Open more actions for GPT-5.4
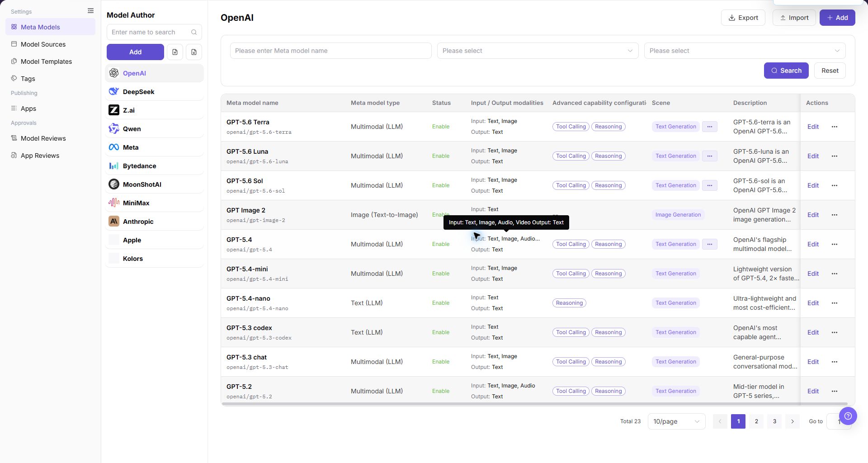The image size is (868, 463). 835,244
